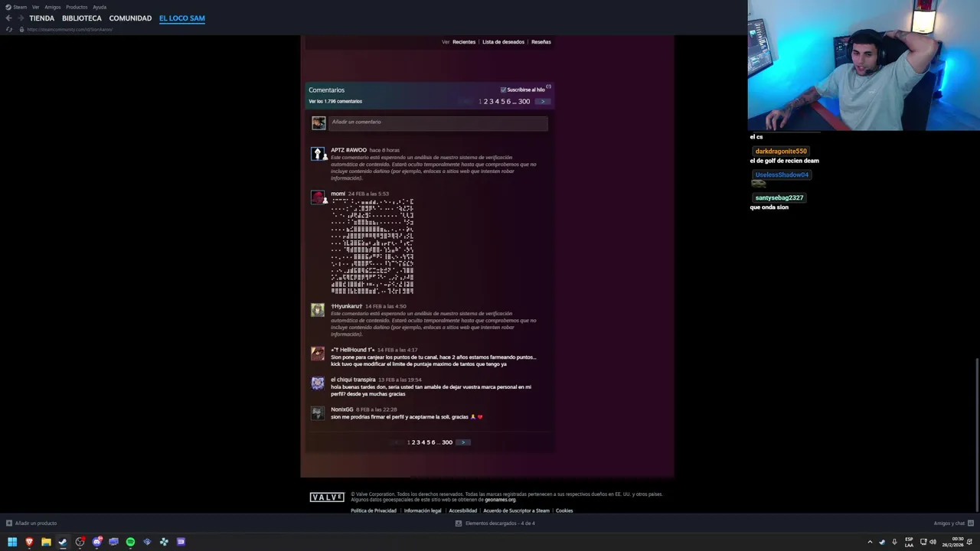The image size is (980, 551).
Task: Go to the TIENDA tab
Action: (x=42, y=18)
